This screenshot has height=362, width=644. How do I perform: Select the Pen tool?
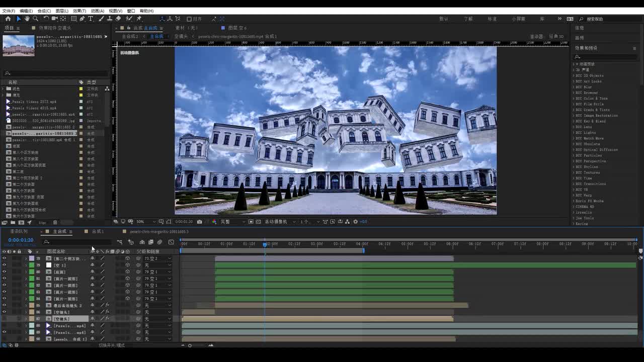tap(82, 19)
